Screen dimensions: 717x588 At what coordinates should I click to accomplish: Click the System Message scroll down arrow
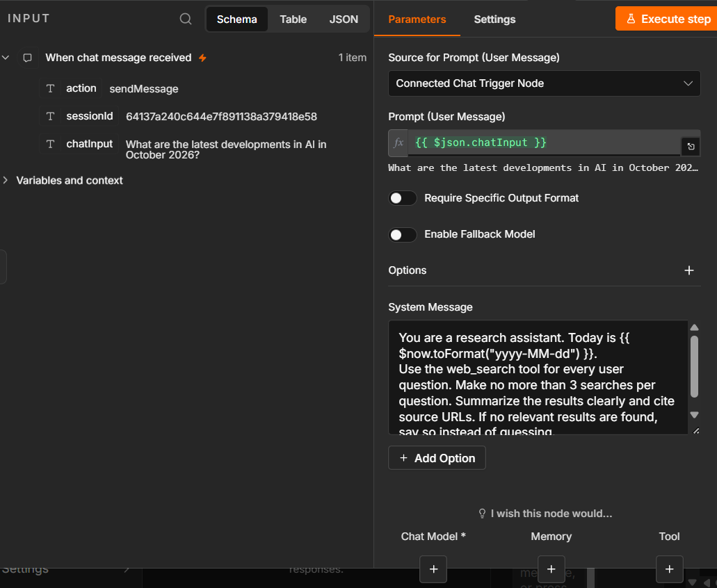694,415
